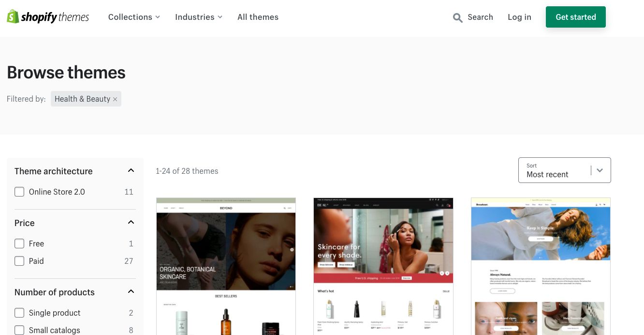Remove the Health & Beauty filter tag
This screenshot has height=335, width=644.
[115, 99]
